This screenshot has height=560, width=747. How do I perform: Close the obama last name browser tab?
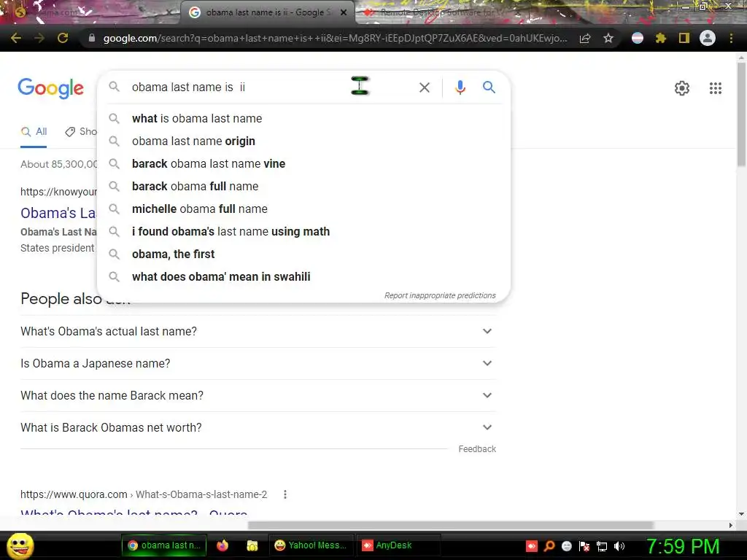coord(343,12)
